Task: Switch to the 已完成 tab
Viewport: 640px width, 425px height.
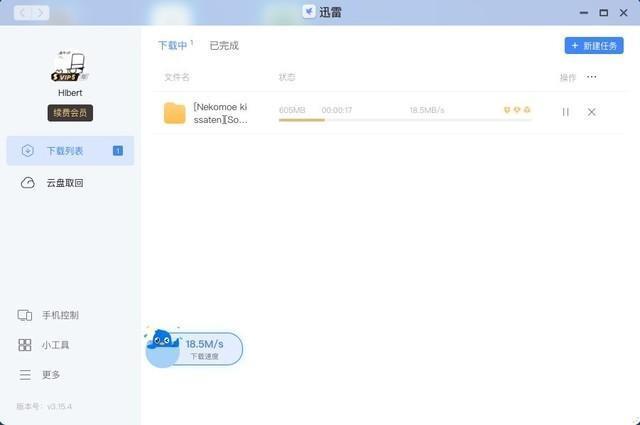Action: (x=224, y=45)
